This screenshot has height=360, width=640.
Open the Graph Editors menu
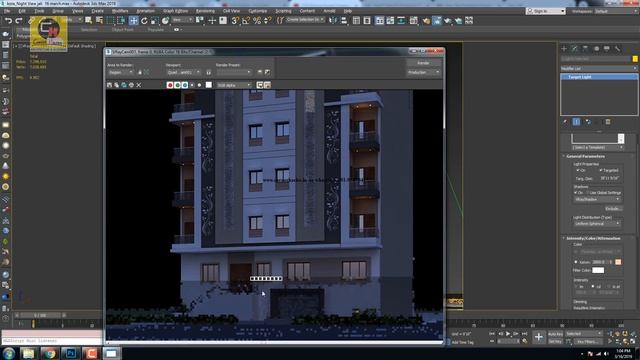click(176, 11)
